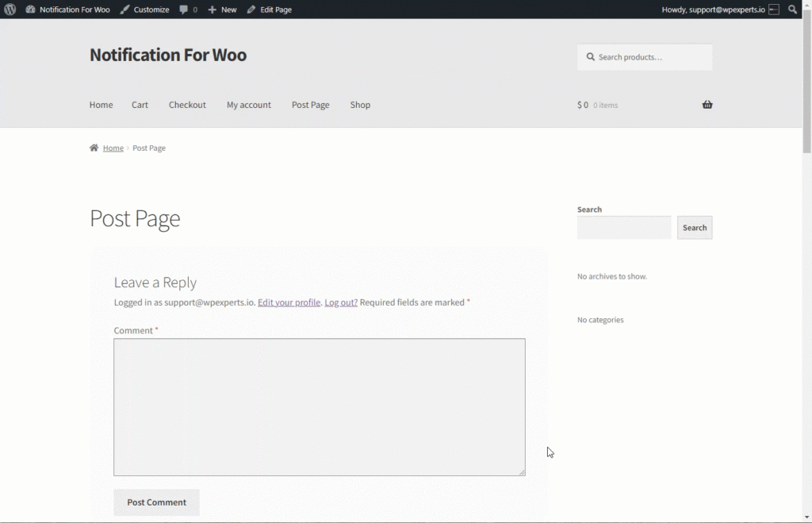This screenshot has width=812, height=523.
Task: Open the Cart page in navigation
Action: pos(140,105)
